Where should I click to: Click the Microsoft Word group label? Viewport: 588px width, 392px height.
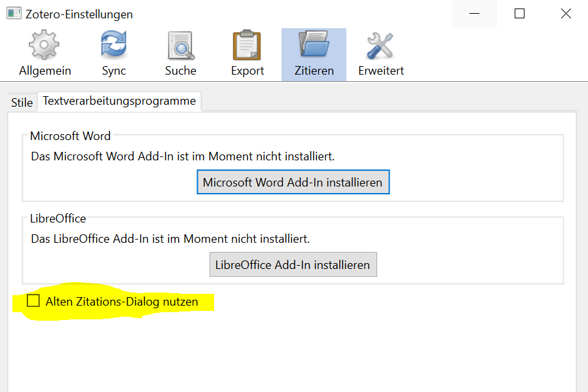(70, 135)
